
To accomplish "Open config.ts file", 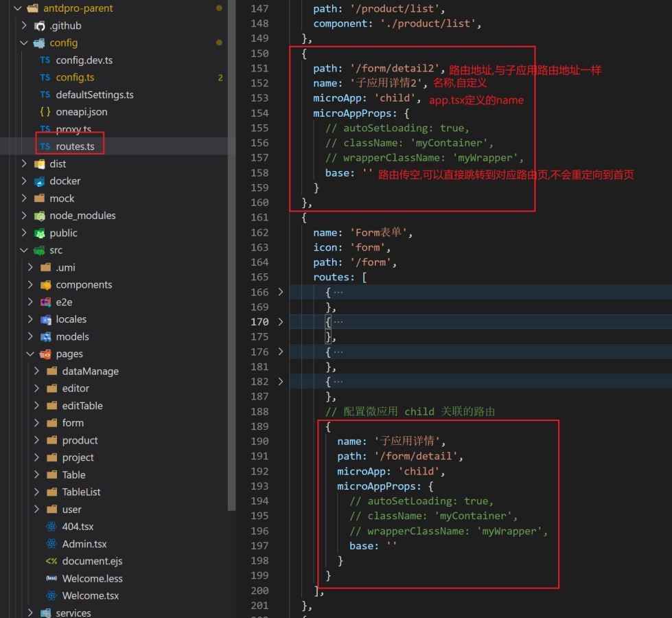I will [75, 77].
